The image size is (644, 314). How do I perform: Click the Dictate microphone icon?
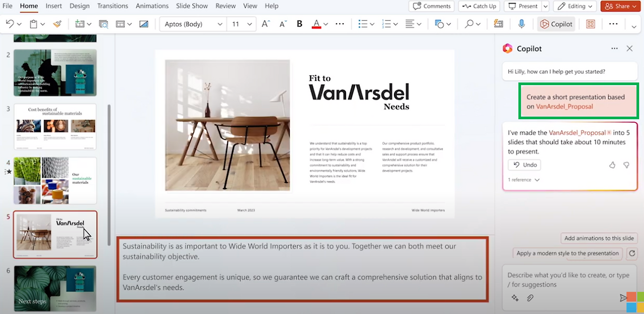tap(522, 24)
